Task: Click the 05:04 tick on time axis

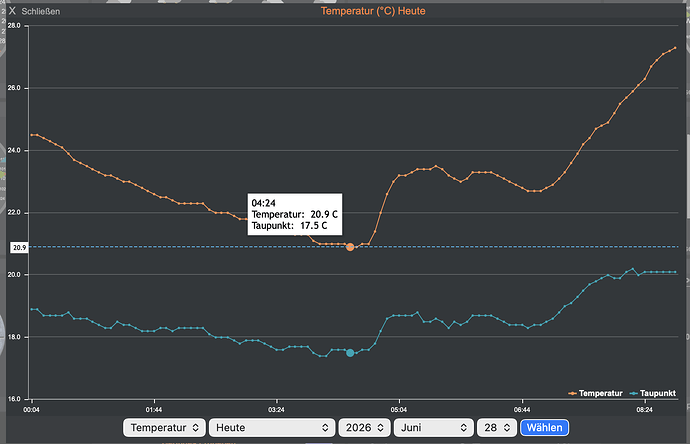Action: (x=399, y=409)
